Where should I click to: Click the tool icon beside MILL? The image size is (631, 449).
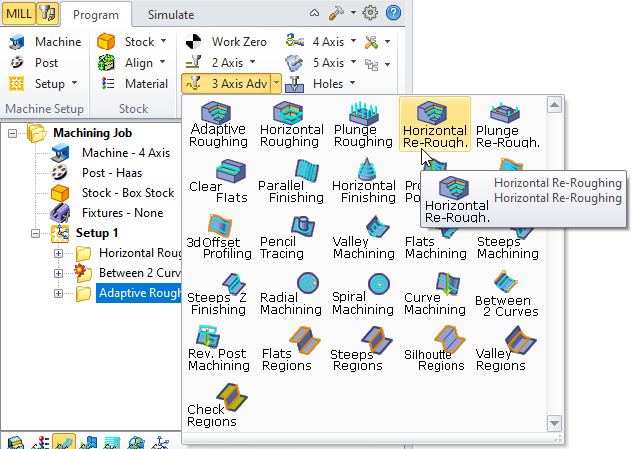[x=47, y=14]
